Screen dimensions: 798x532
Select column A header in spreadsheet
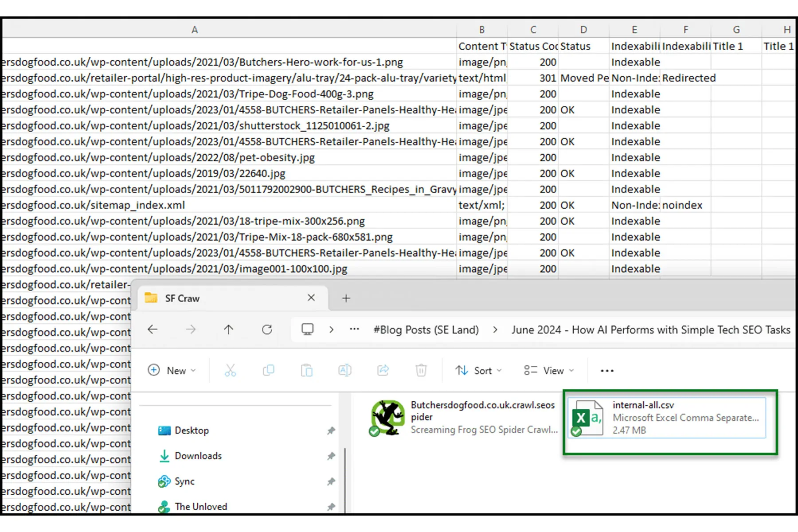[194, 30]
